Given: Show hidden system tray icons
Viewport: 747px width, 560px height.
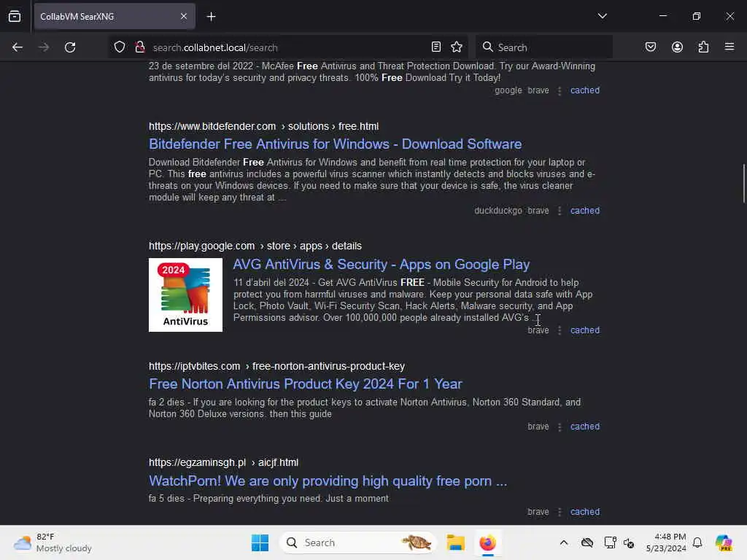Looking at the screenshot, I should tap(564, 542).
